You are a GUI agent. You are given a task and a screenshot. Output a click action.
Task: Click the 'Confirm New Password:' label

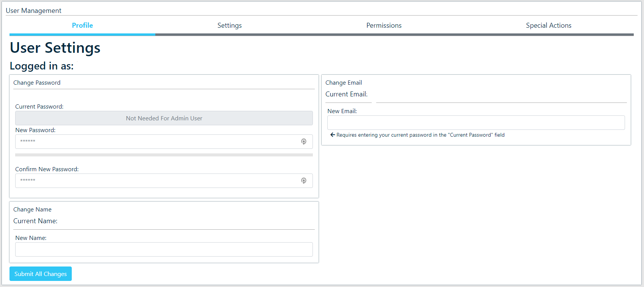point(47,169)
